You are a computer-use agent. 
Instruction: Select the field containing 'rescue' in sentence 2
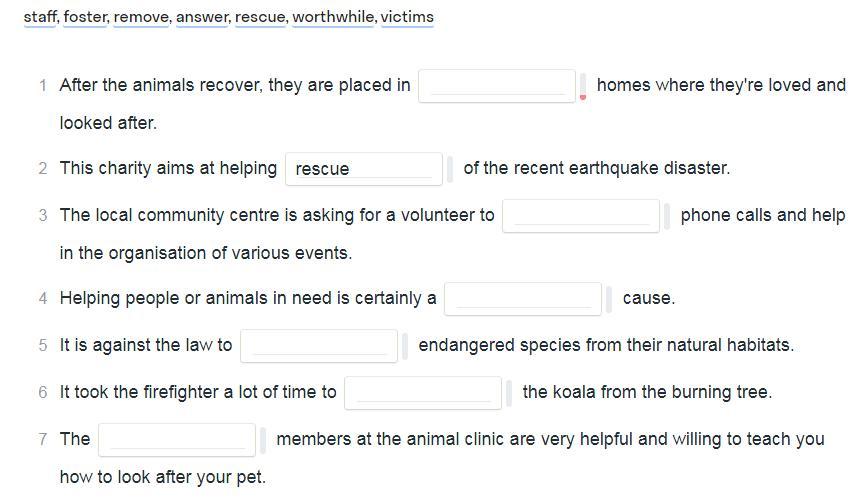[x=364, y=168]
